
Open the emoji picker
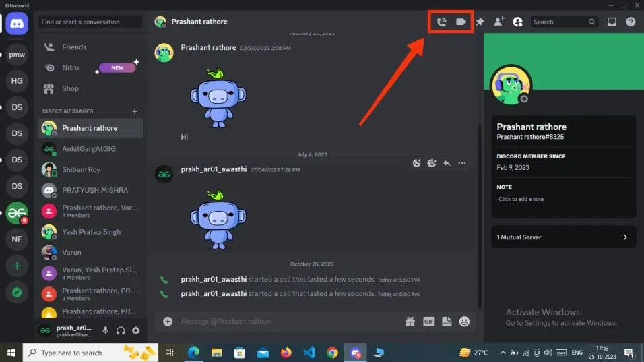click(x=464, y=322)
